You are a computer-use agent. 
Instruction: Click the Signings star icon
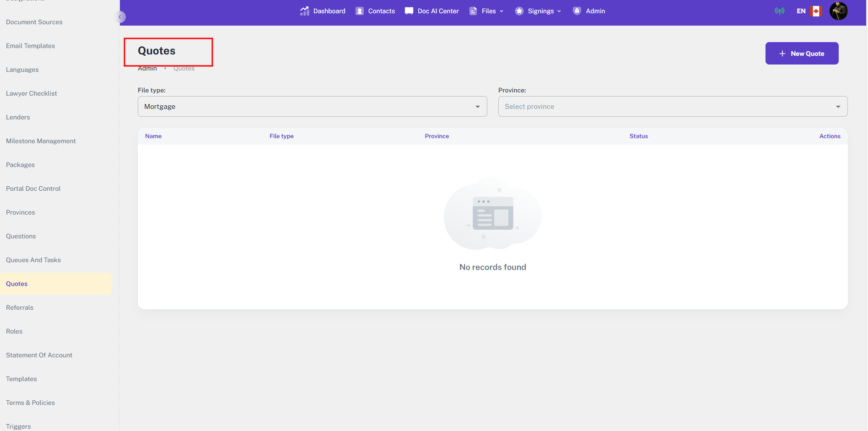(519, 11)
